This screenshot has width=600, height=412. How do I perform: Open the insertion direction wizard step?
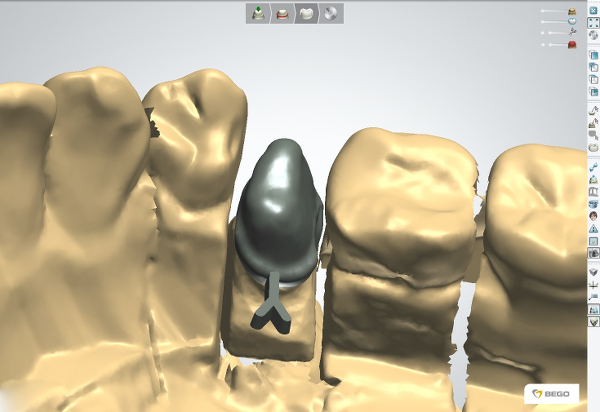tap(260, 13)
